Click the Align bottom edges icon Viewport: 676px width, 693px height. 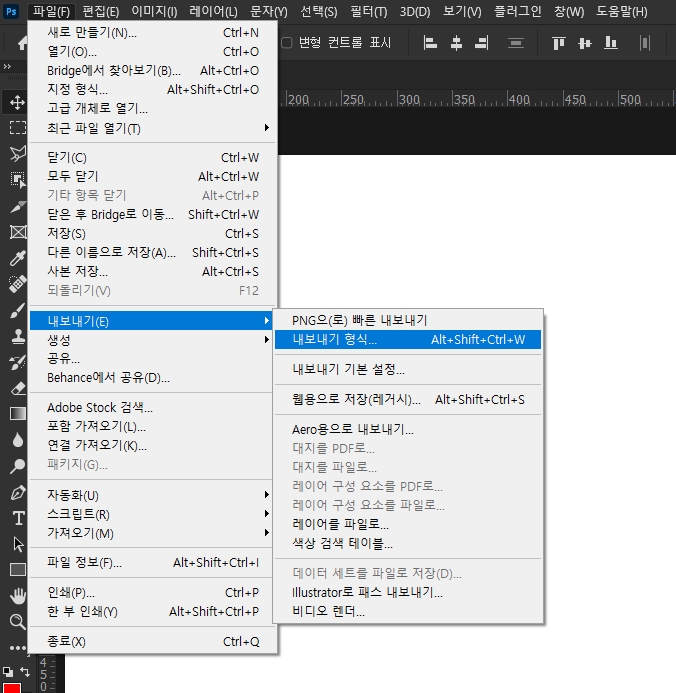click(611, 43)
